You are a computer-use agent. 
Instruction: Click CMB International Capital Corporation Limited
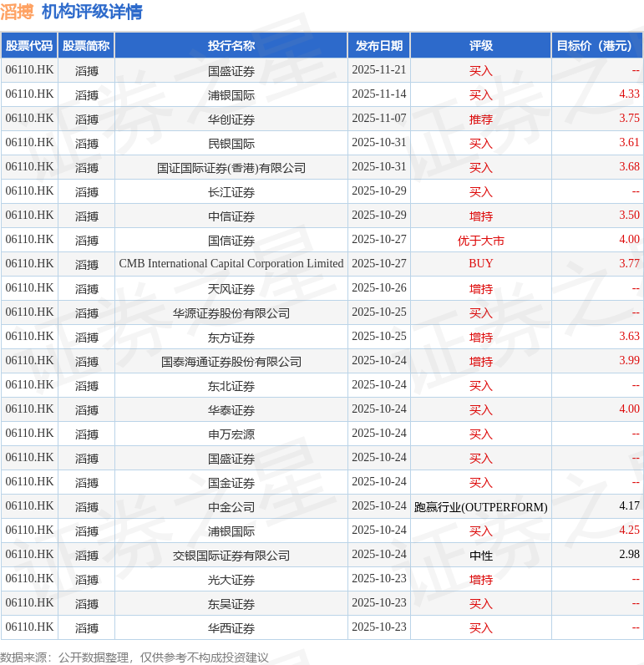(x=231, y=264)
